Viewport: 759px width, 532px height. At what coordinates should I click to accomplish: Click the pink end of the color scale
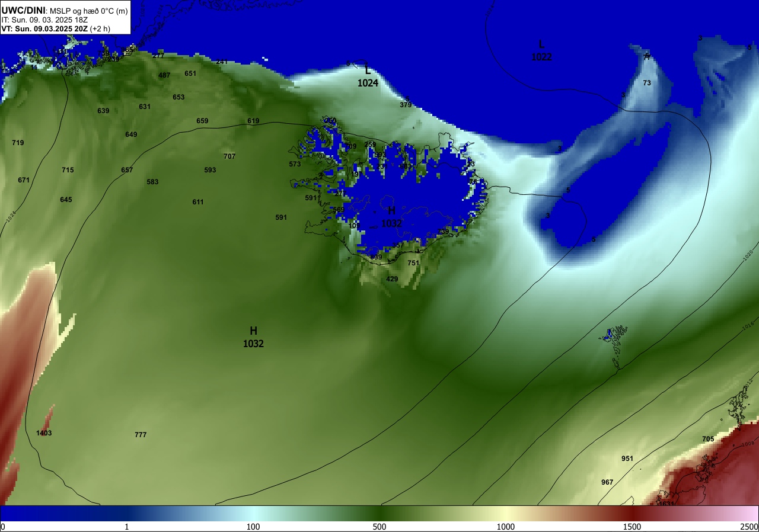click(748, 513)
